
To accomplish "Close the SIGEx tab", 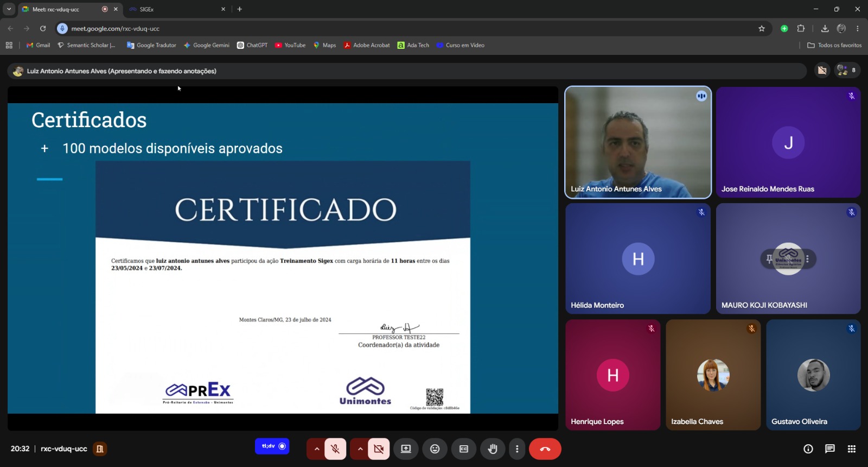I will pyautogui.click(x=223, y=9).
